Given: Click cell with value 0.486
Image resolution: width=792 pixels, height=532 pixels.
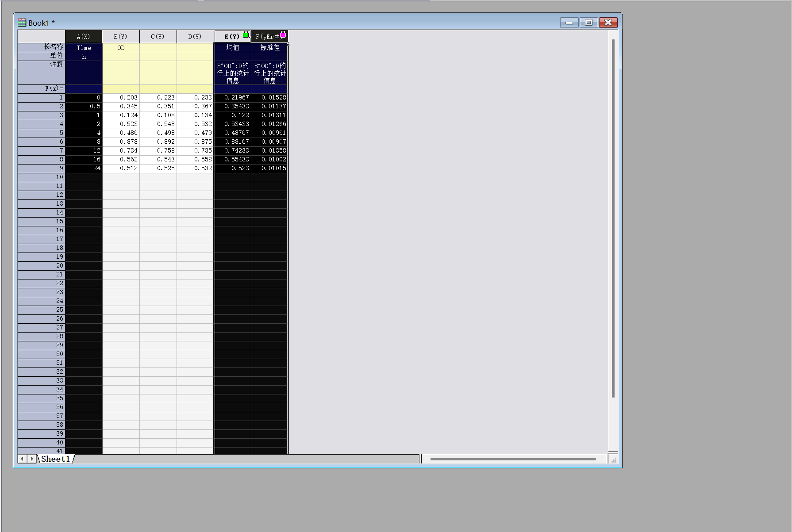Looking at the screenshot, I should pos(121,133).
